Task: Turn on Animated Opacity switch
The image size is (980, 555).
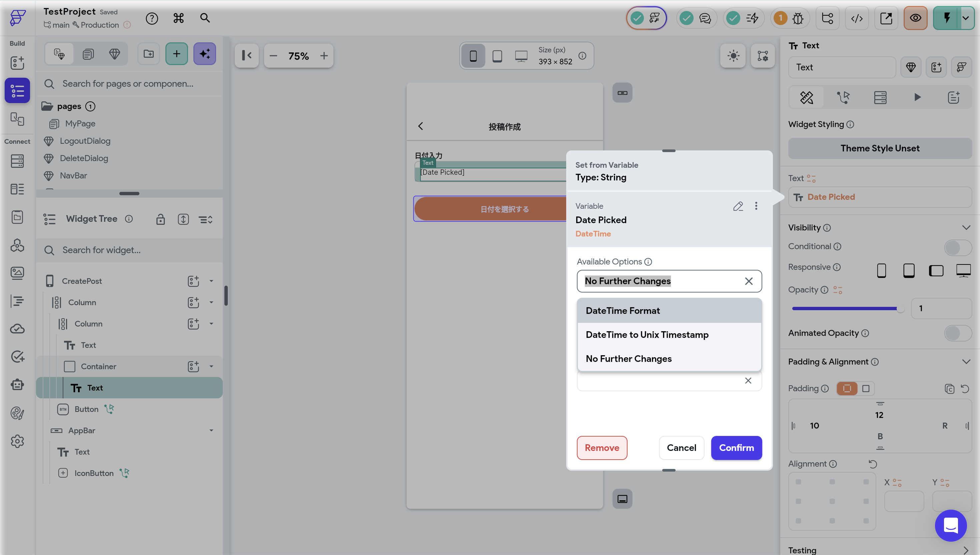Action: pos(958,333)
